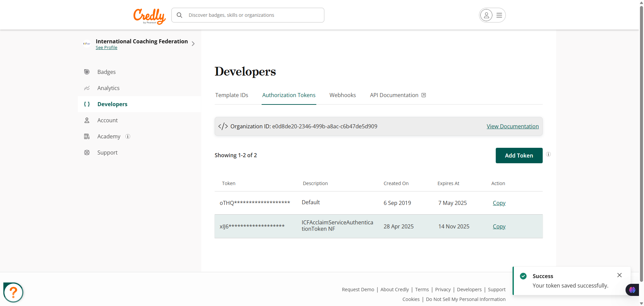
Task: Click the external link icon by API Documentation
Action: (424, 95)
